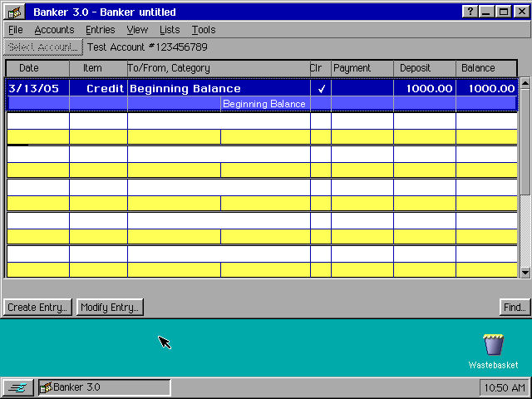Click the Create Entry button
Viewport: 532px width, 399px height.
pos(37,307)
